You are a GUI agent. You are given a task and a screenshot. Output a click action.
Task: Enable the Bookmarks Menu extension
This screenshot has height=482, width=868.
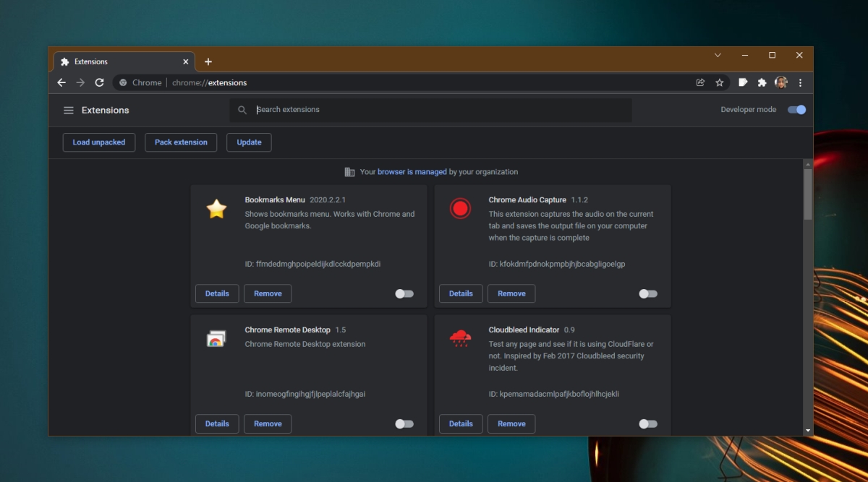(404, 293)
